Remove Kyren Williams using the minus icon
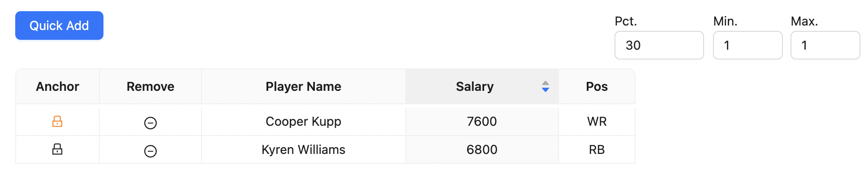This screenshot has height=179, width=868. click(150, 151)
